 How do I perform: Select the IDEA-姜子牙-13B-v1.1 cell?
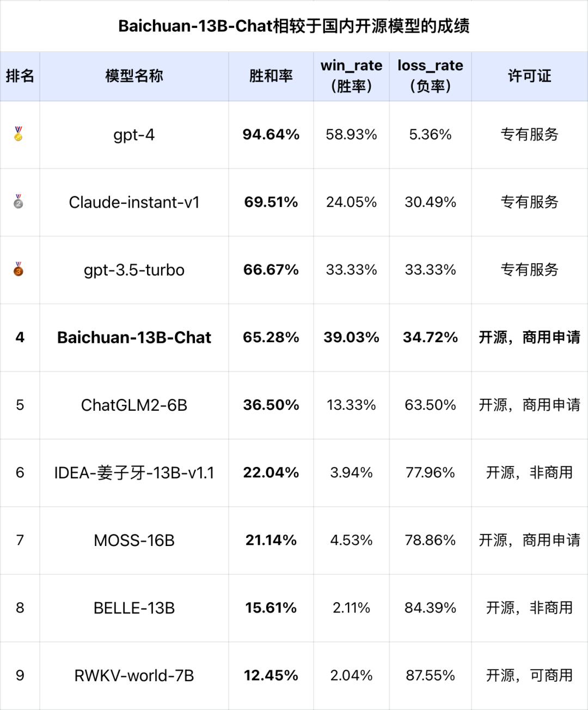click(x=134, y=472)
